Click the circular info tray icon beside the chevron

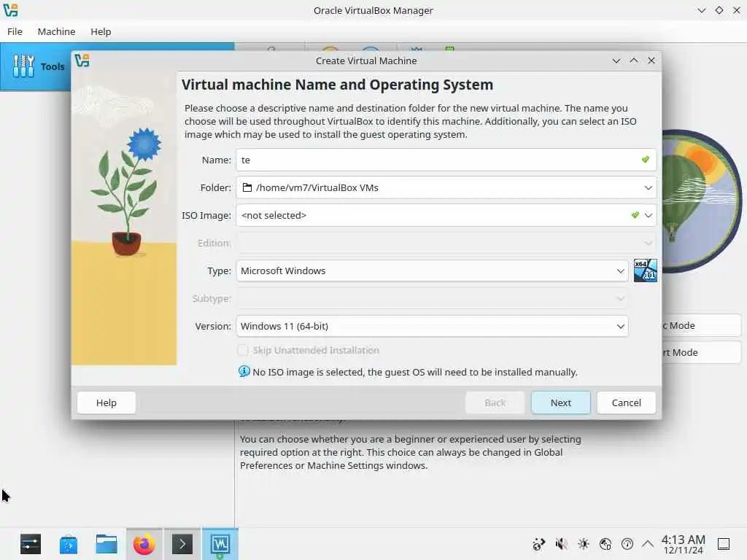click(627, 544)
